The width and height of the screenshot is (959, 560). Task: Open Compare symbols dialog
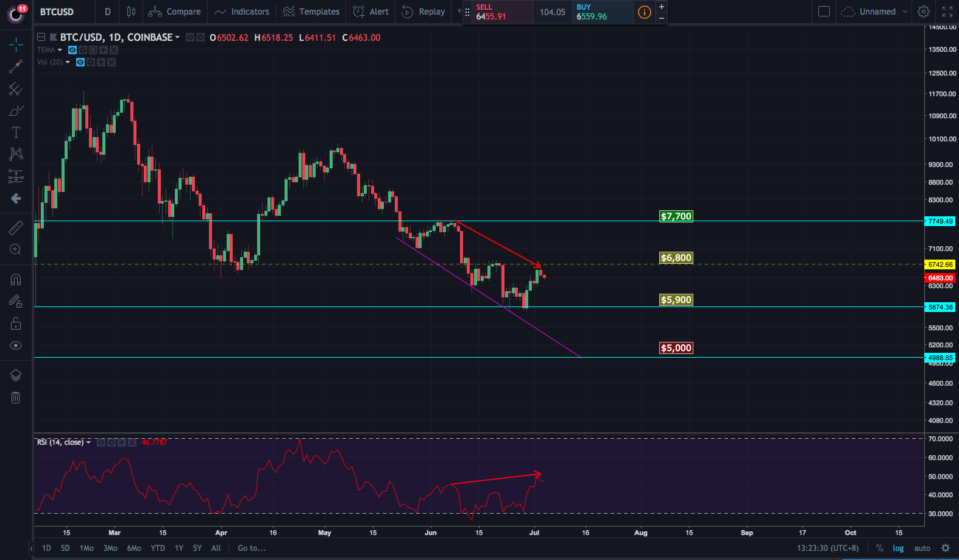tap(175, 12)
